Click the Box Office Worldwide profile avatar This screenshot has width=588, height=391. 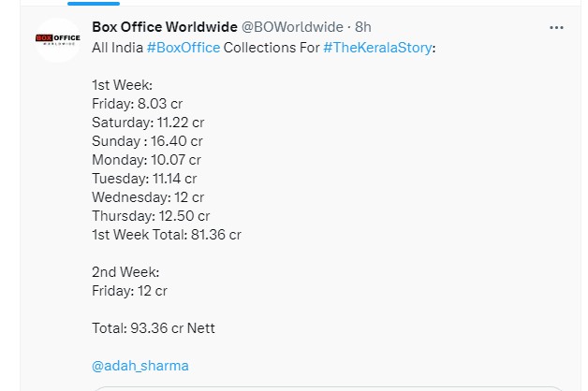[58, 39]
